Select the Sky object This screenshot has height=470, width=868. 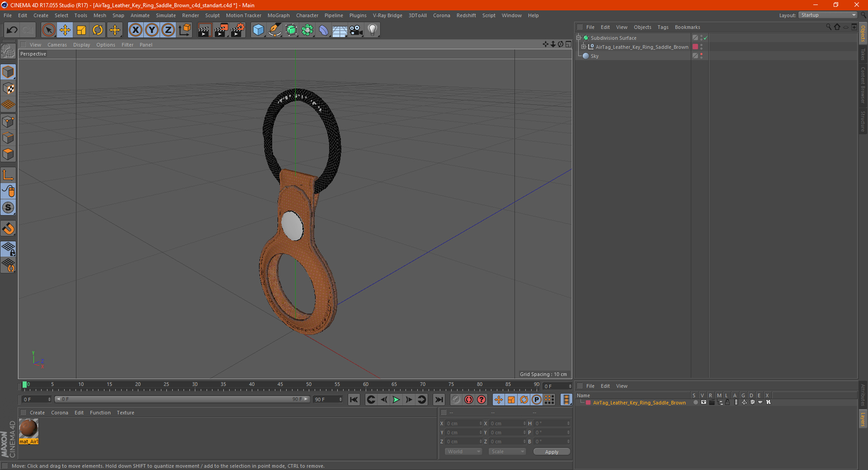(594, 56)
